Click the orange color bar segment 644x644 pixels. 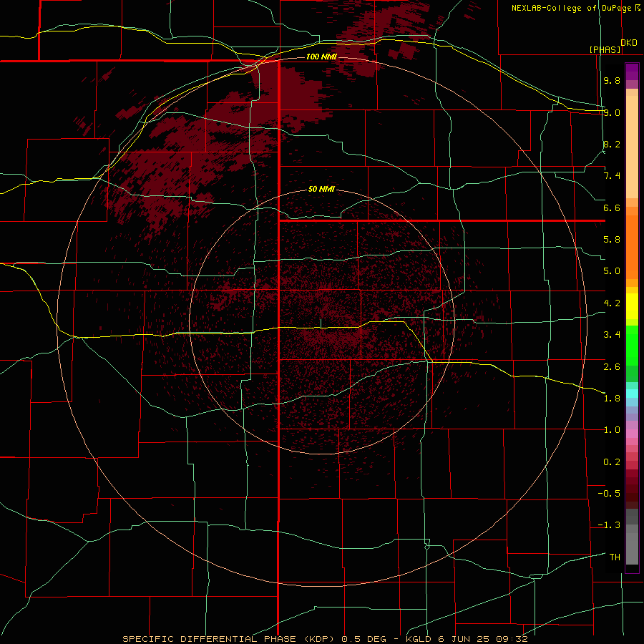click(632, 248)
